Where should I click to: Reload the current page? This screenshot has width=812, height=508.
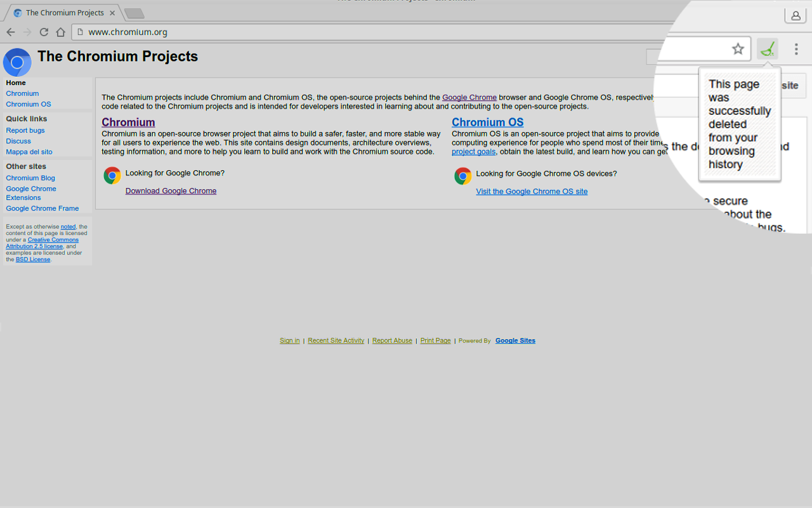(x=44, y=32)
